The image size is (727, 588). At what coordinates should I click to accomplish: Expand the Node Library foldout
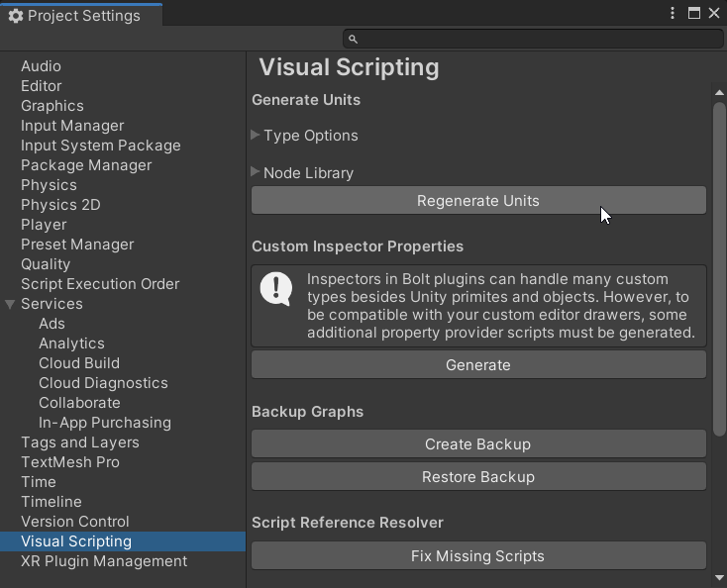(256, 172)
